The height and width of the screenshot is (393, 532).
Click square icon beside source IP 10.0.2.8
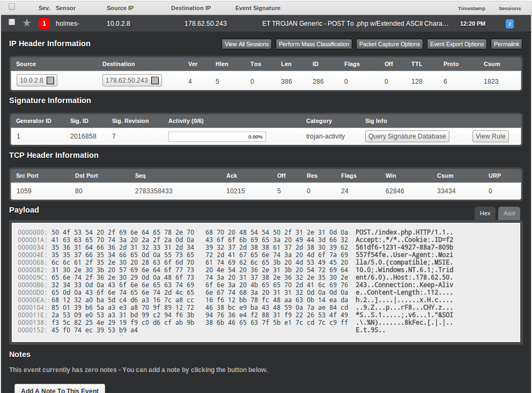pyautogui.click(x=51, y=81)
